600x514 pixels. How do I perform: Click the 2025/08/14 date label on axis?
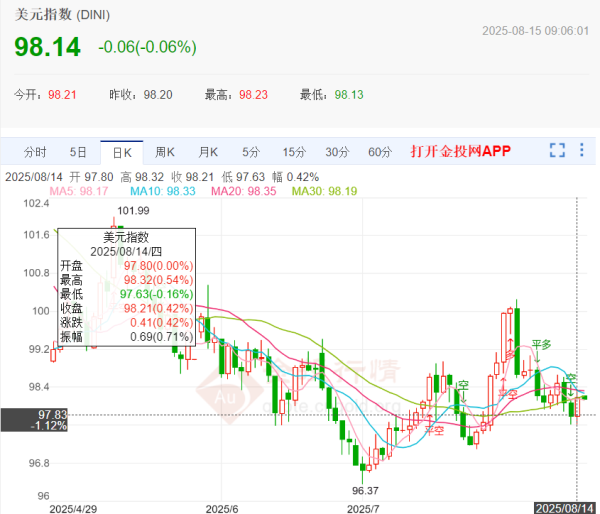[x=564, y=508]
